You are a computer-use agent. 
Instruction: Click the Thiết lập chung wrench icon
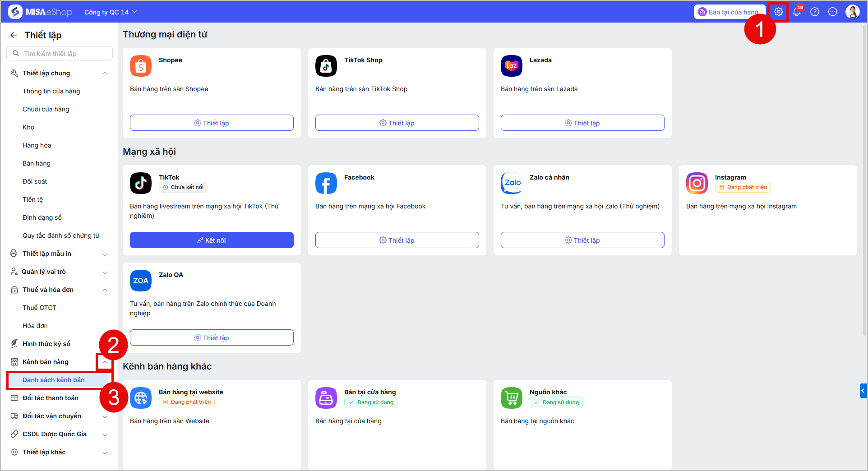(x=14, y=73)
